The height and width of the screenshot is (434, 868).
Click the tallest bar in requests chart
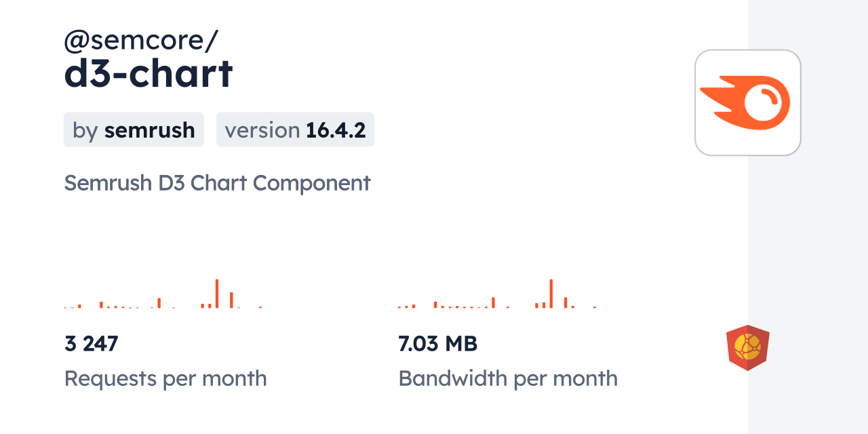click(x=217, y=294)
